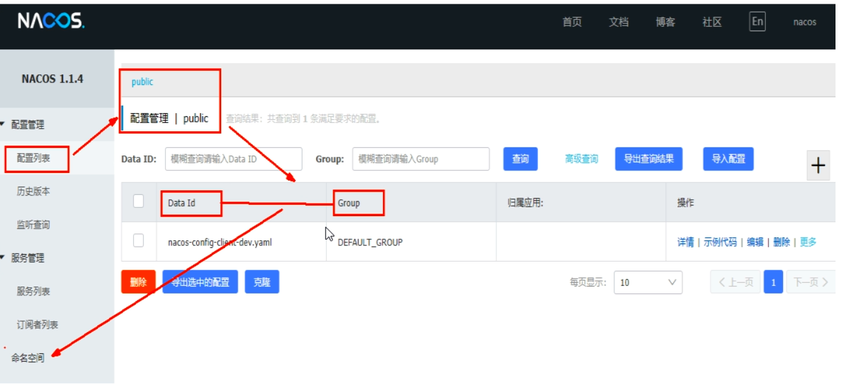The width and height of the screenshot is (868, 384).
Task: Click 编辑 link in the config row
Action: [755, 242]
